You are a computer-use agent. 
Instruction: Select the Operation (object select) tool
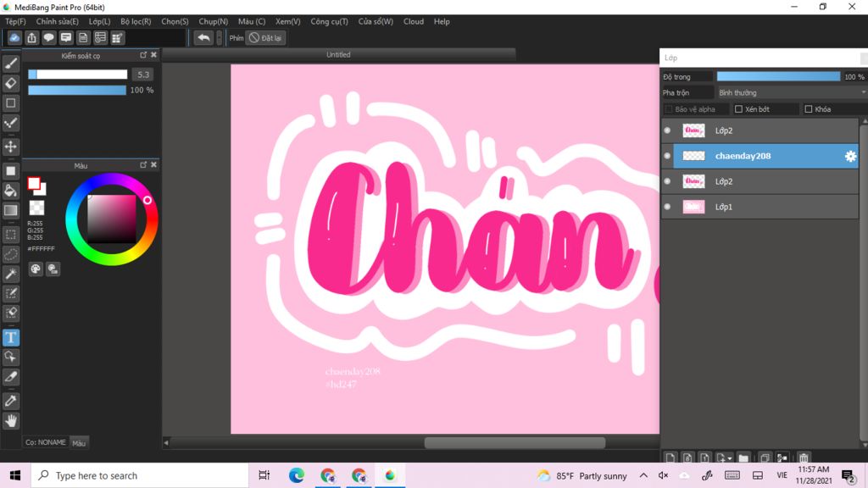[x=10, y=357]
